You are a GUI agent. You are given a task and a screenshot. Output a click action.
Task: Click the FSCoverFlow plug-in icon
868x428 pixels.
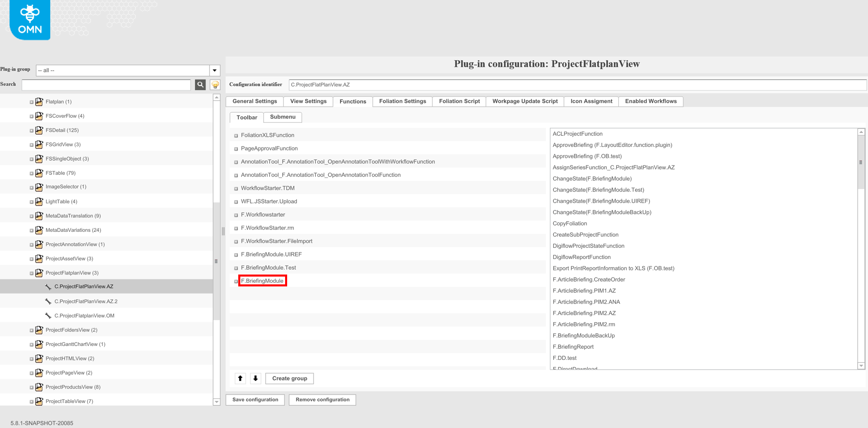click(x=39, y=116)
